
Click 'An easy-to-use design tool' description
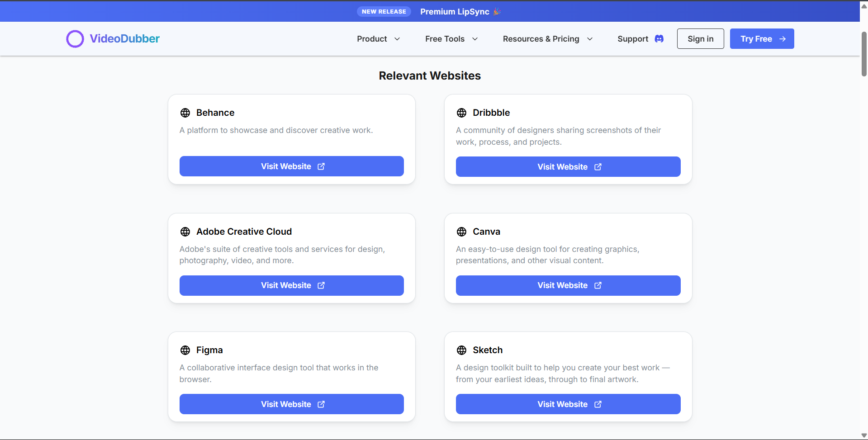(547, 255)
